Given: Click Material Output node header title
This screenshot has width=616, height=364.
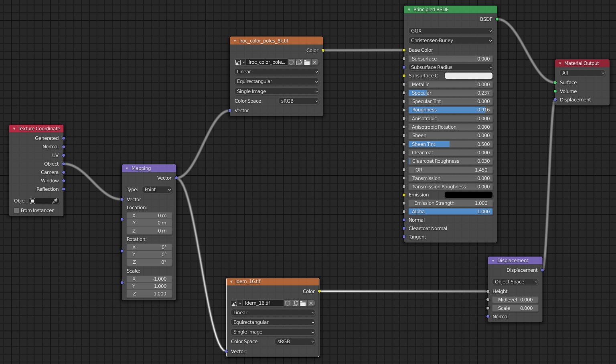Looking at the screenshot, I should pyautogui.click(x=582, y=63).
